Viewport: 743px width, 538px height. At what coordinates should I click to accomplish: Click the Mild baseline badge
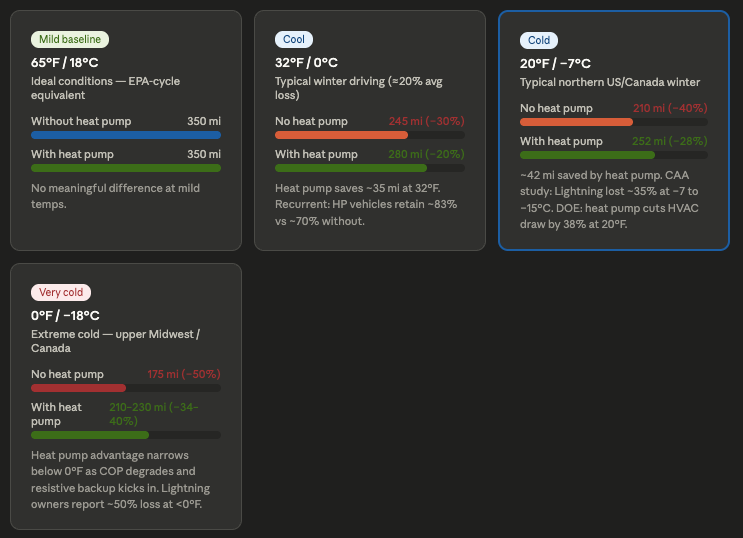click(70, 39)
